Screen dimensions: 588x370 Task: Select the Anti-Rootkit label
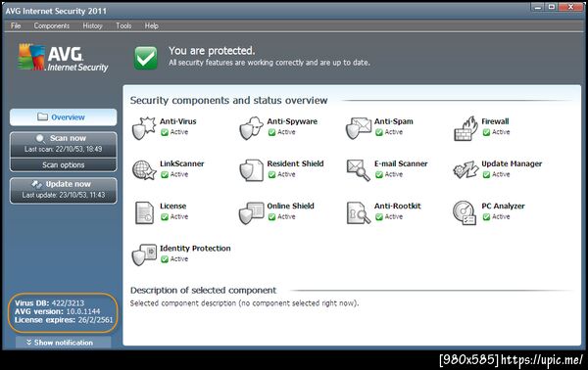pyautogui.click(x=398, y=206)
